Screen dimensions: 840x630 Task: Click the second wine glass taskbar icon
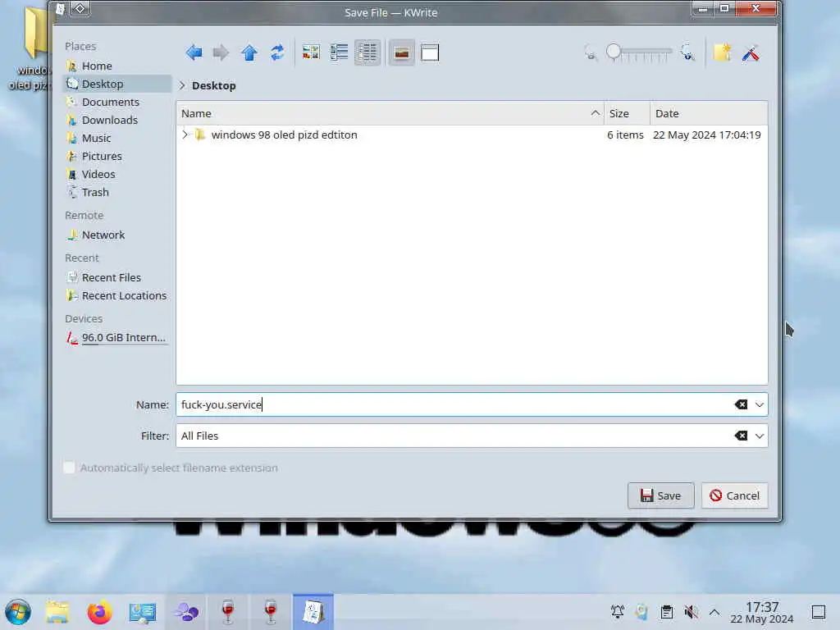[x=271, y=612]
